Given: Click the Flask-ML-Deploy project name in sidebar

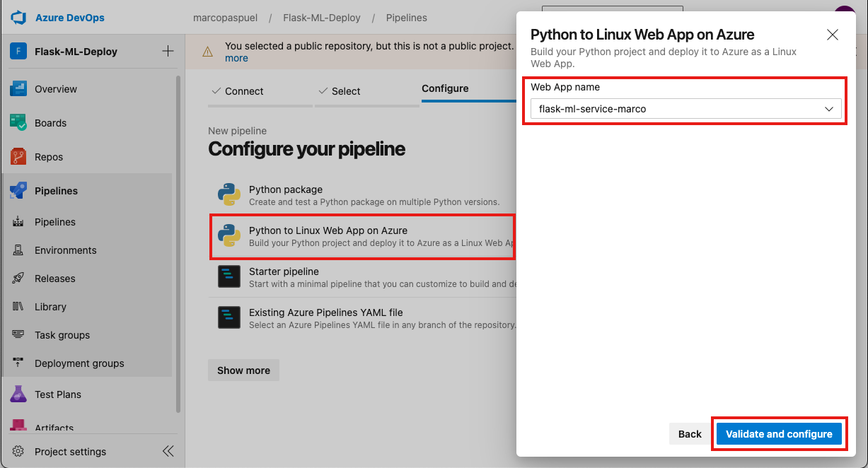Looking at the screenshot, I should tap(76, 52).
